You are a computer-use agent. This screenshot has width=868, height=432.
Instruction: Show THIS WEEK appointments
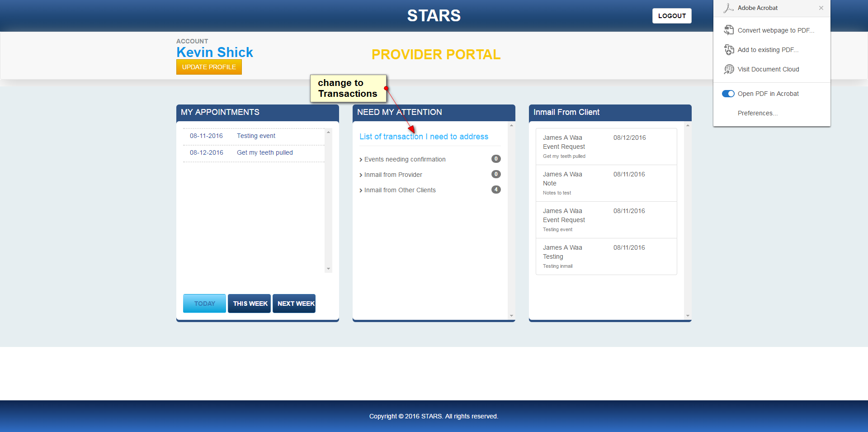(x=249, y=304)
